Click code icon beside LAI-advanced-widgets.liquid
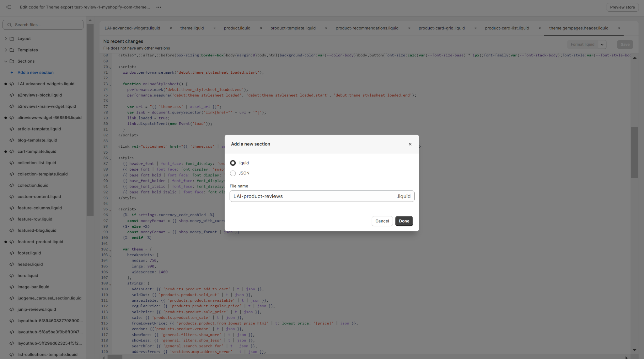Image resolution: width=644 pixels, height=359 pixels. [x=12, y=84]
